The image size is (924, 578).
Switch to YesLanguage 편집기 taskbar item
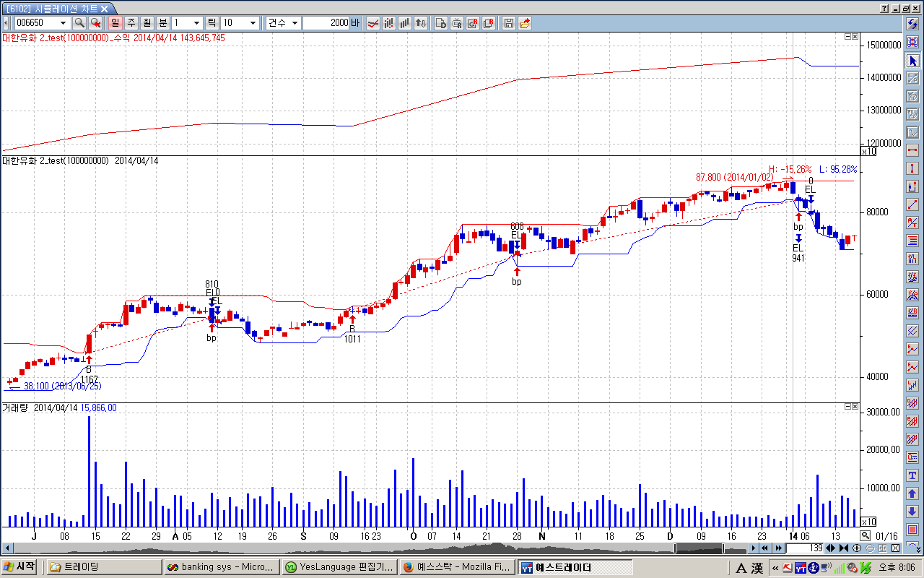pyautogui.click(x=339, y=567)
